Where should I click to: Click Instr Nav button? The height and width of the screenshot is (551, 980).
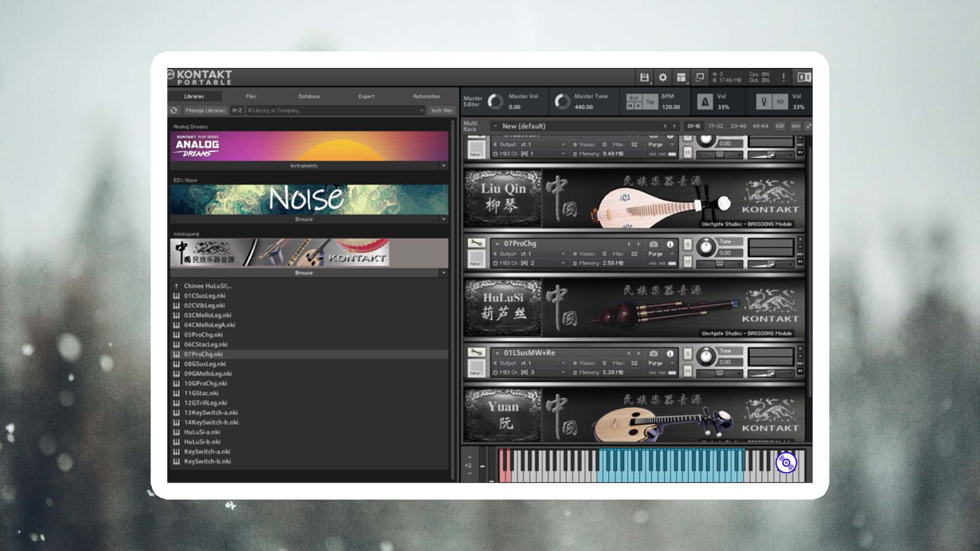tap(442, 110)
